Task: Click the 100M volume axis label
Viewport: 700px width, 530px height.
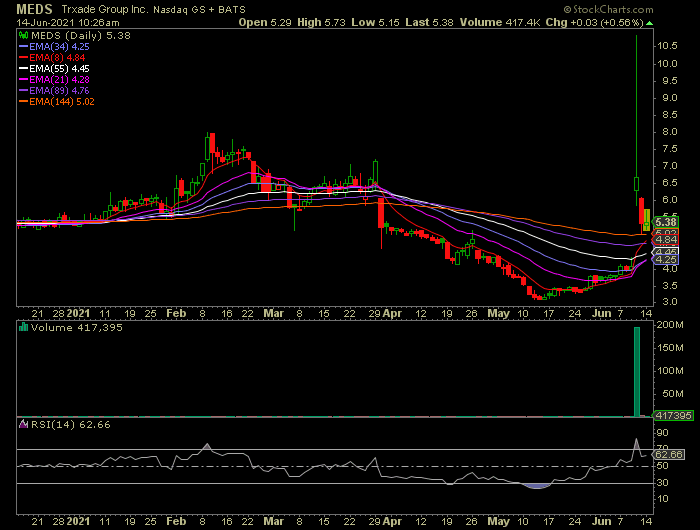Action: tap(670, 371)
